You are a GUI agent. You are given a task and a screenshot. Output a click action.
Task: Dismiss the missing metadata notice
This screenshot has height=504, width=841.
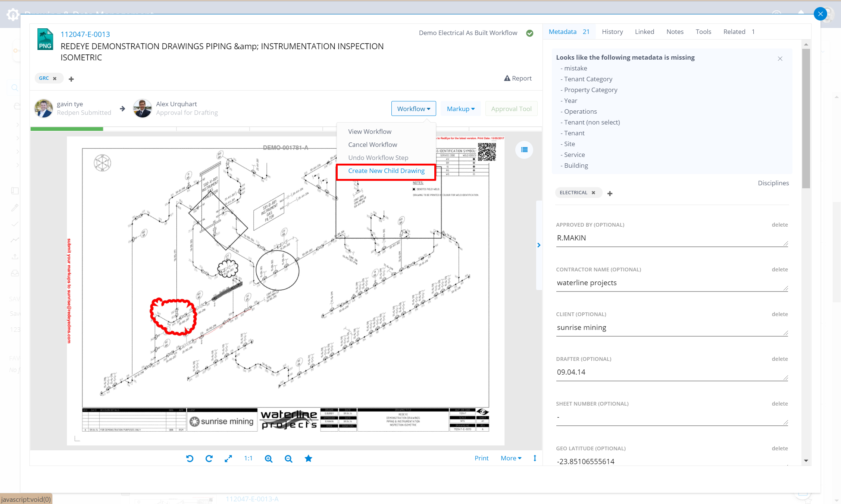click(780, 59)
